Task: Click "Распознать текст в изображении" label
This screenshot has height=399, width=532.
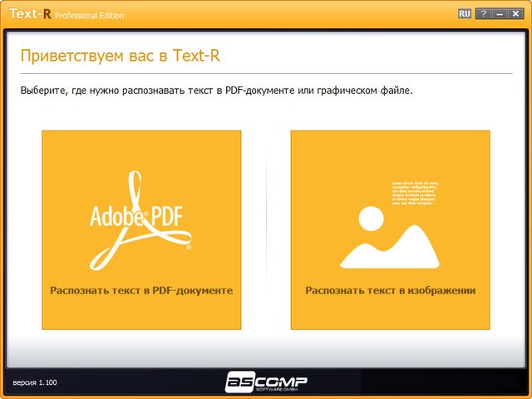Action: click(x=390, y=290)
